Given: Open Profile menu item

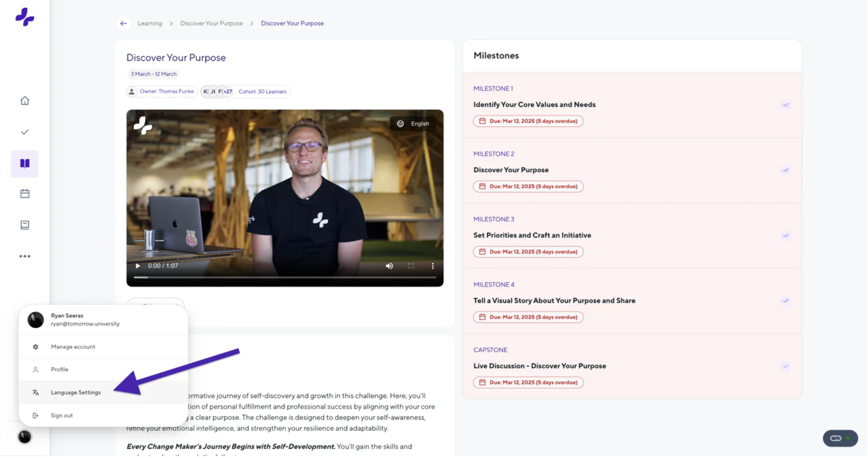Looking at the screenshot, I should 103,369.
